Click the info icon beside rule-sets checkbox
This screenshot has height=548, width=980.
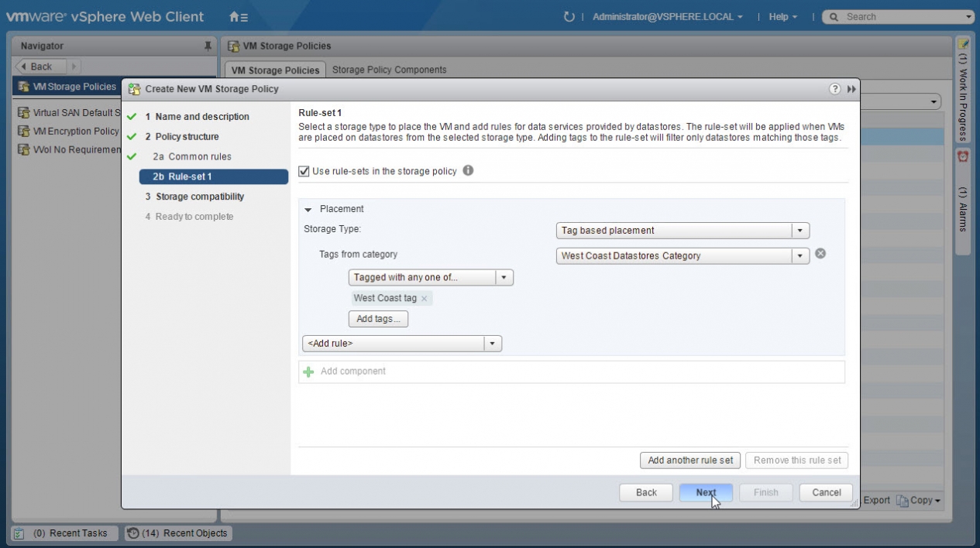(x=468, y=170)
